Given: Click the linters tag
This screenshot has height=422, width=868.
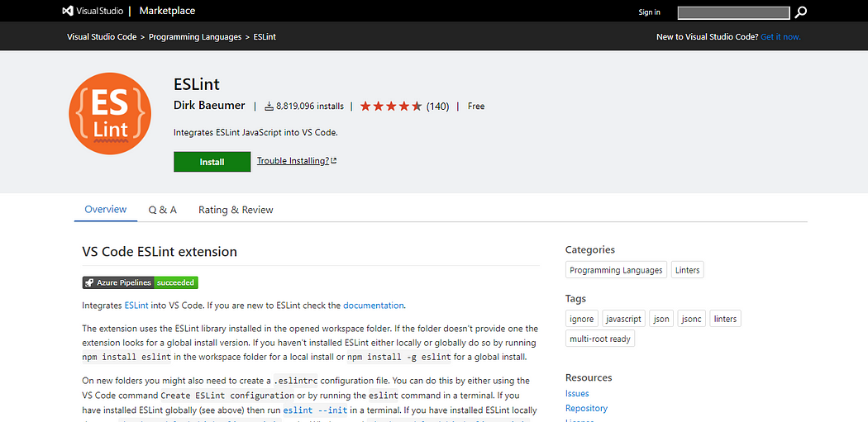Looking at the screenshot, I should (x=725, y=319).
